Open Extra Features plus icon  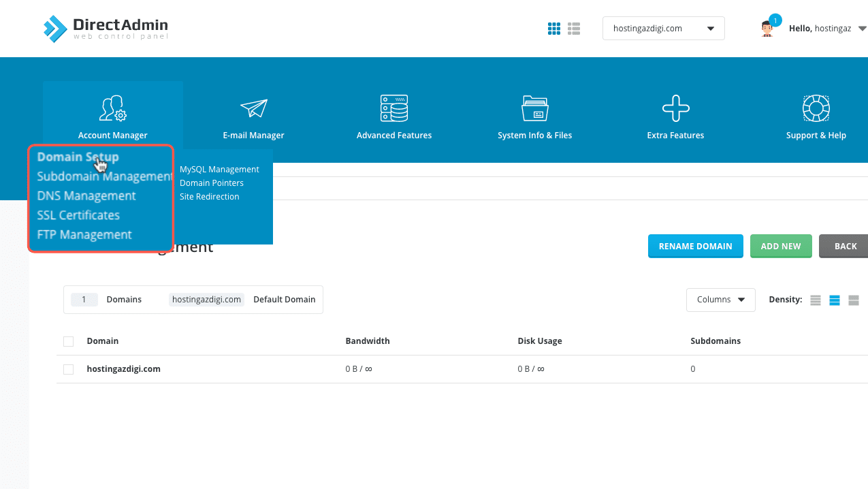coord(675,109)
